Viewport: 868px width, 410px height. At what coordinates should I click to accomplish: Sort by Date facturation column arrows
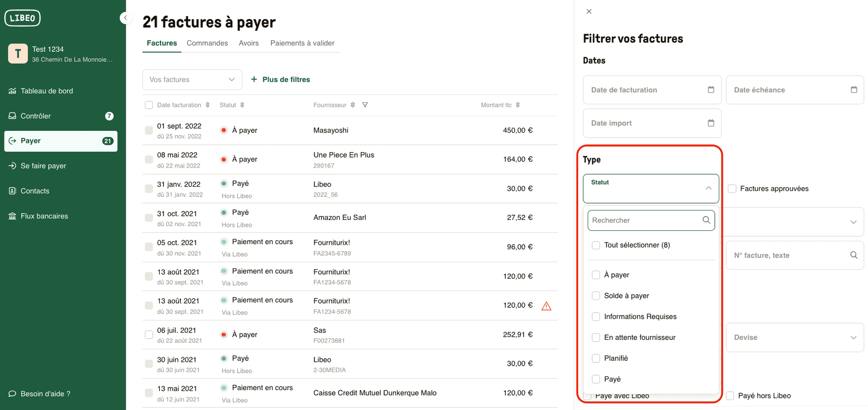point(208,105)
